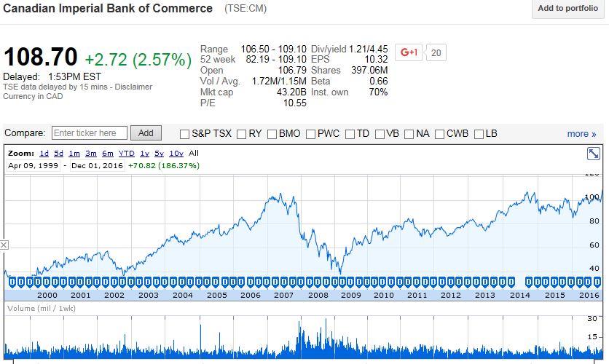
Task: Toggle the RY compare checkbox
Action: point(242,134)
